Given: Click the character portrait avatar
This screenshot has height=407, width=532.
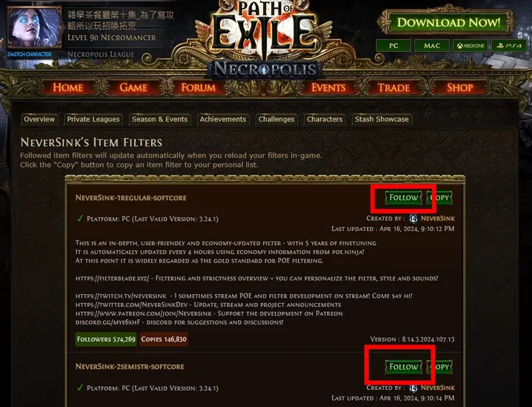Looking at the screenshot, I should click(x=34, y=28).
